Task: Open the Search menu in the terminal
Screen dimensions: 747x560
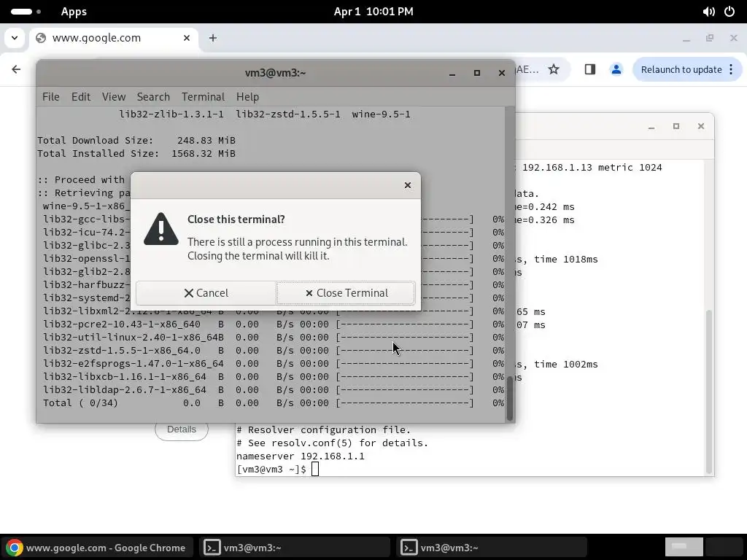Action: click(153, 97)
